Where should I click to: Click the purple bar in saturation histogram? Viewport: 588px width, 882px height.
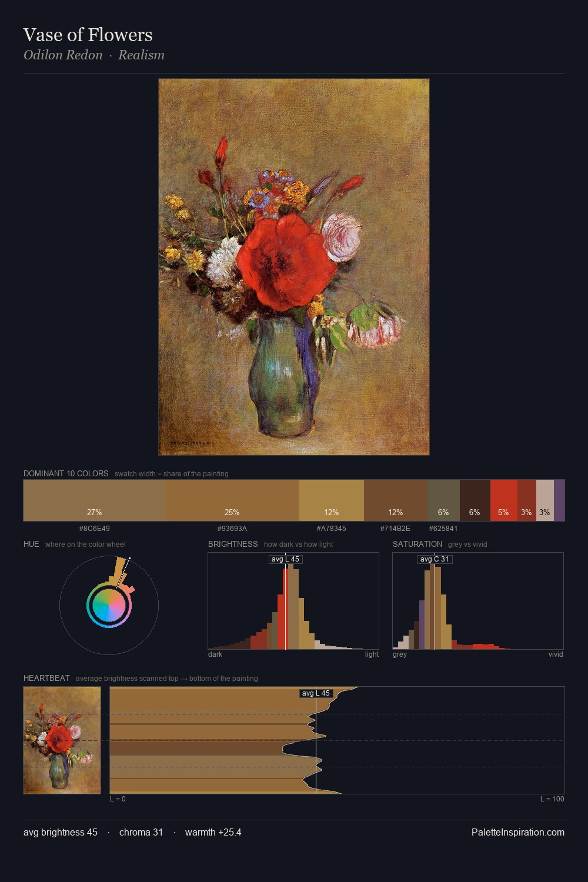422,624
